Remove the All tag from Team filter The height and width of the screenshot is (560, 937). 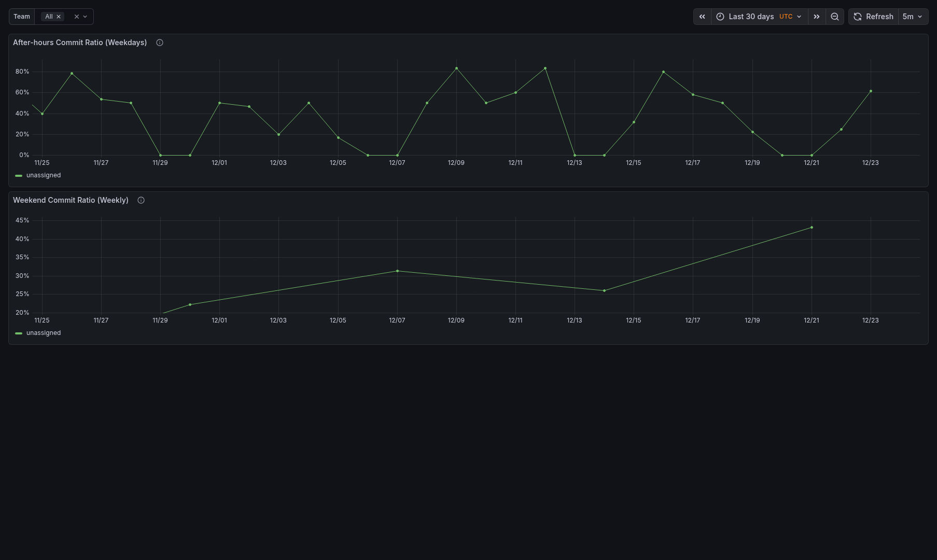59,17
